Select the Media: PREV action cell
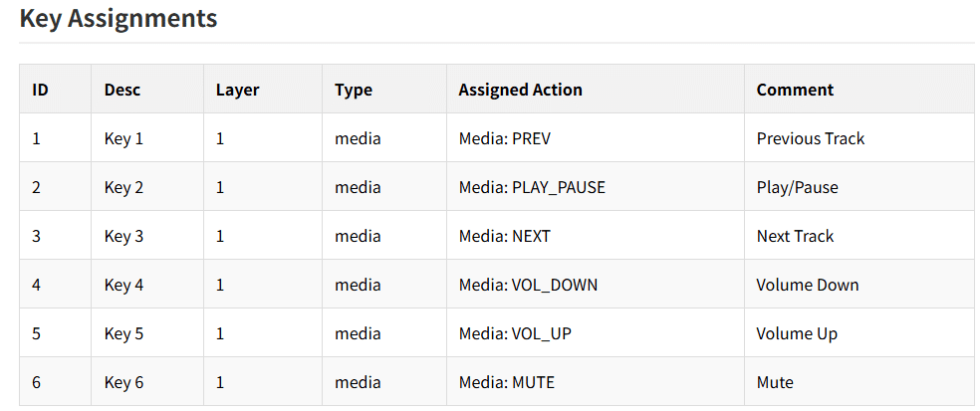Screen dimensions: 980x411 [x=596, y=137]
